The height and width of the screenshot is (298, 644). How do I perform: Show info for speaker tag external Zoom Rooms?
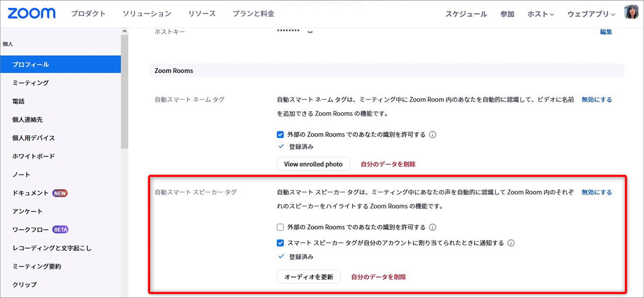[433, 227]
